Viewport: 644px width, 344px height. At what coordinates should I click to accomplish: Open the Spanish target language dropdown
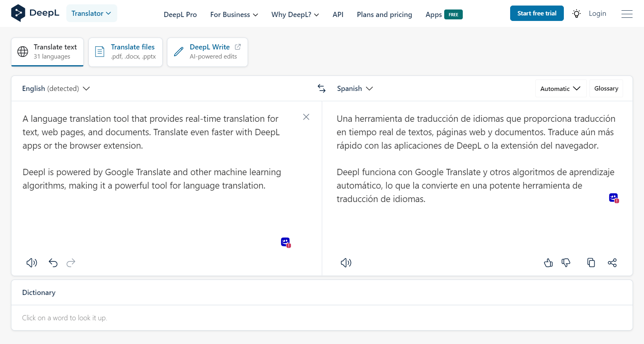tap(355, 89)
